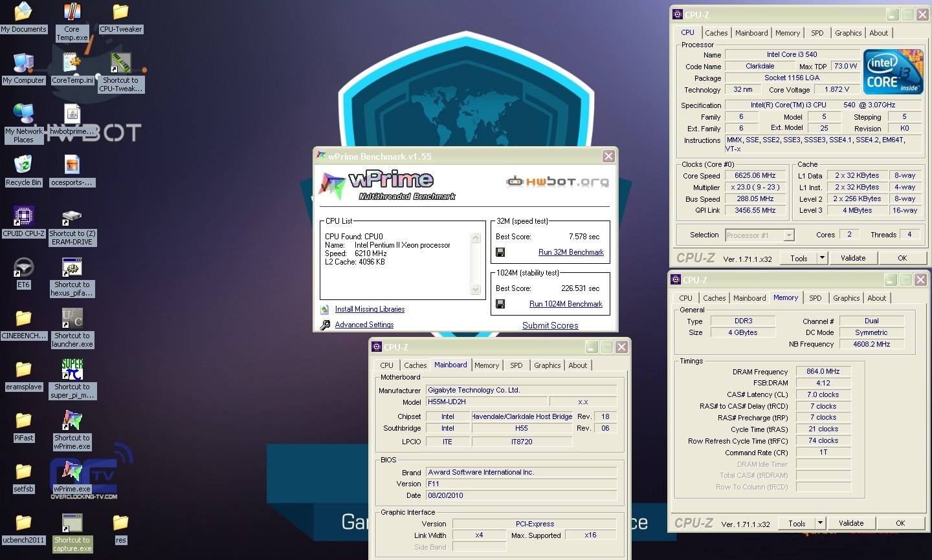Select Shortcut to hexus_pifa icon
932x560 pixels.
tap(72, 277)
